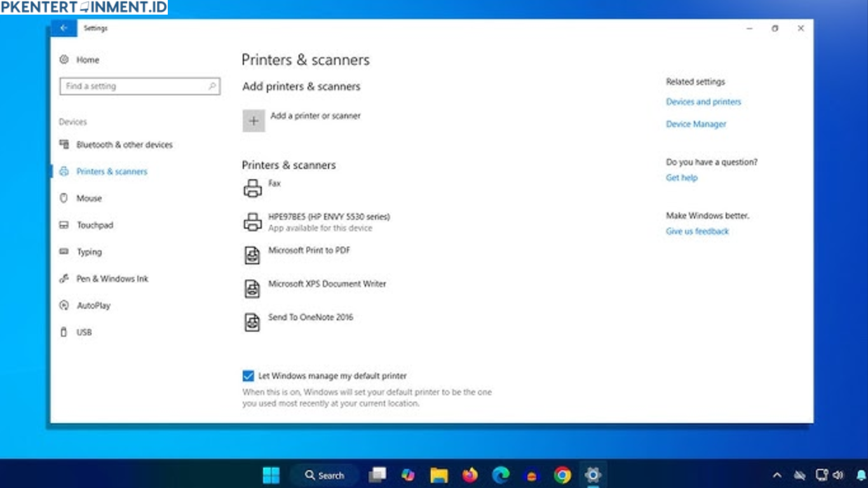
Task: Uncheck Let Windows manage my default printer
Action: point(248,376)
